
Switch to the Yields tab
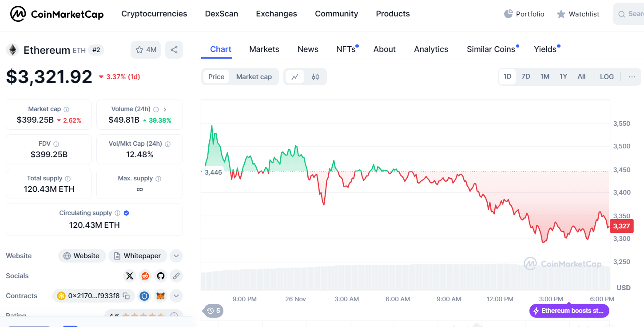point(545,49)
